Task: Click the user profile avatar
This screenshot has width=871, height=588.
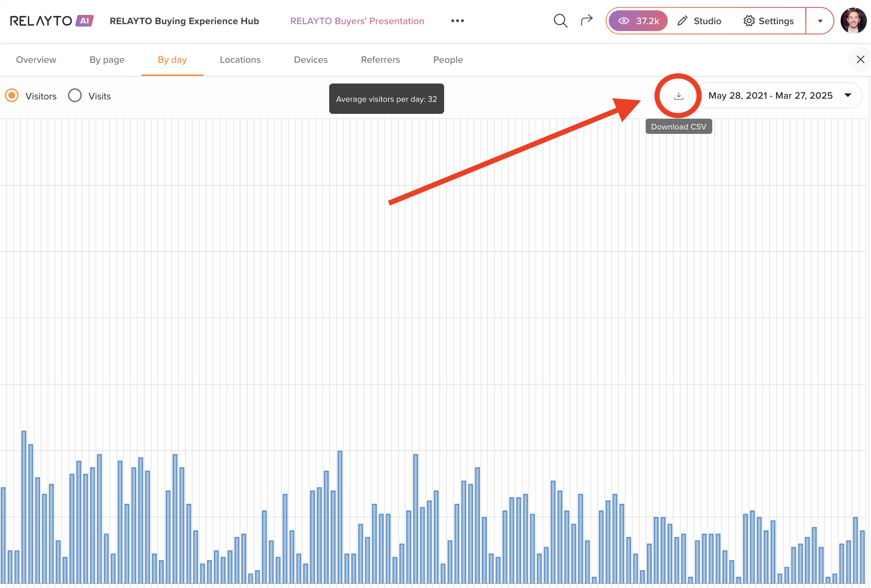Action: tap(853, 21)
